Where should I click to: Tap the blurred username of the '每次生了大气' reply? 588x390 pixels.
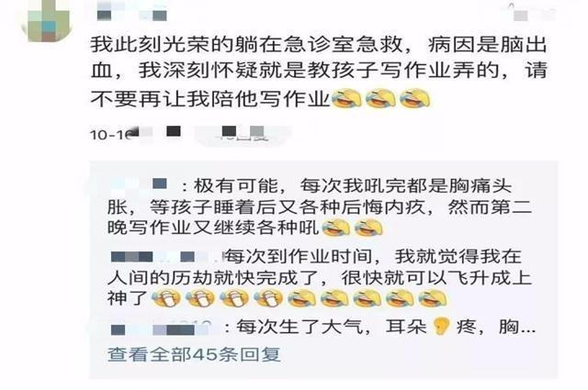coord(160,329)
